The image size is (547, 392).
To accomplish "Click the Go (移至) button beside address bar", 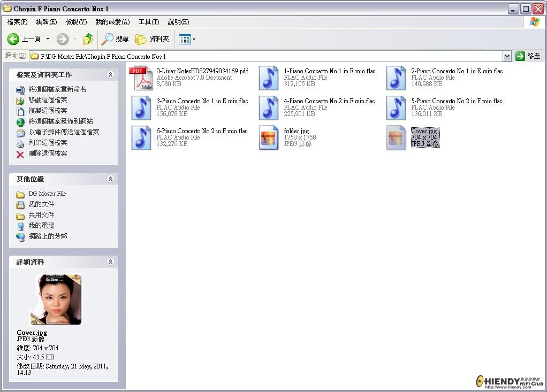I will [528, 56].
